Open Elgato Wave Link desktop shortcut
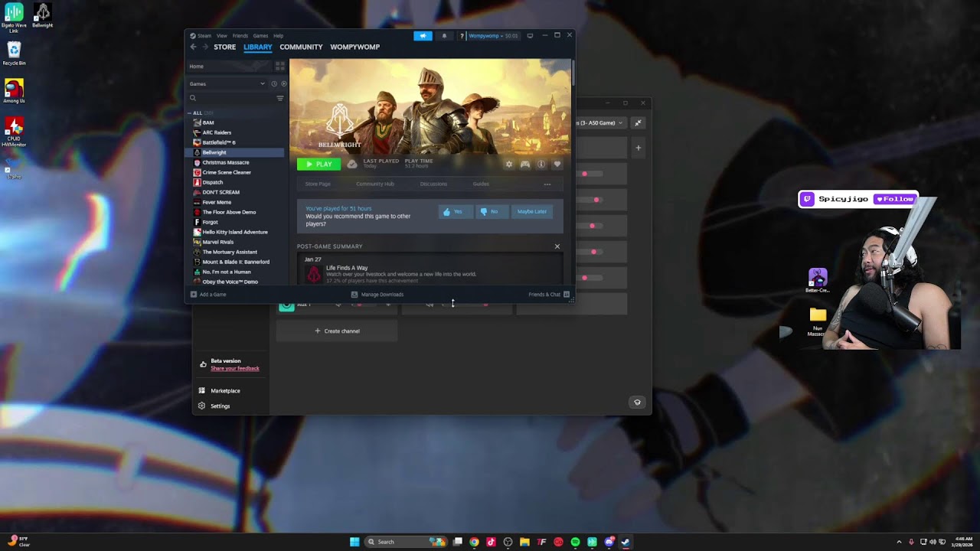 click(x=14, y=17)
